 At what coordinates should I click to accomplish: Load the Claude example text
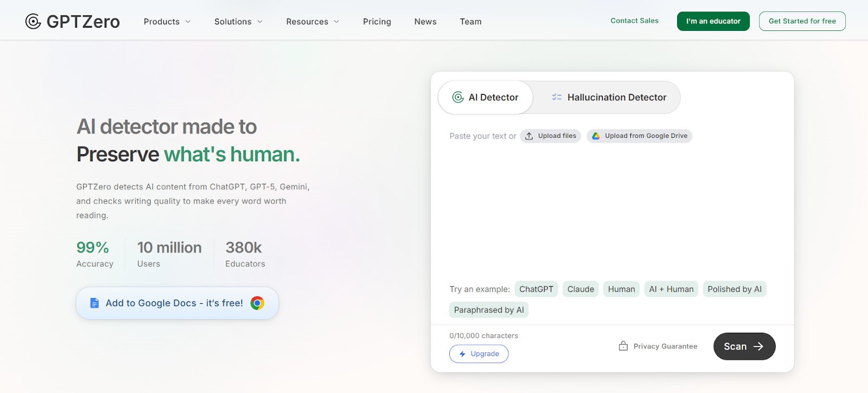coord(580,289)
